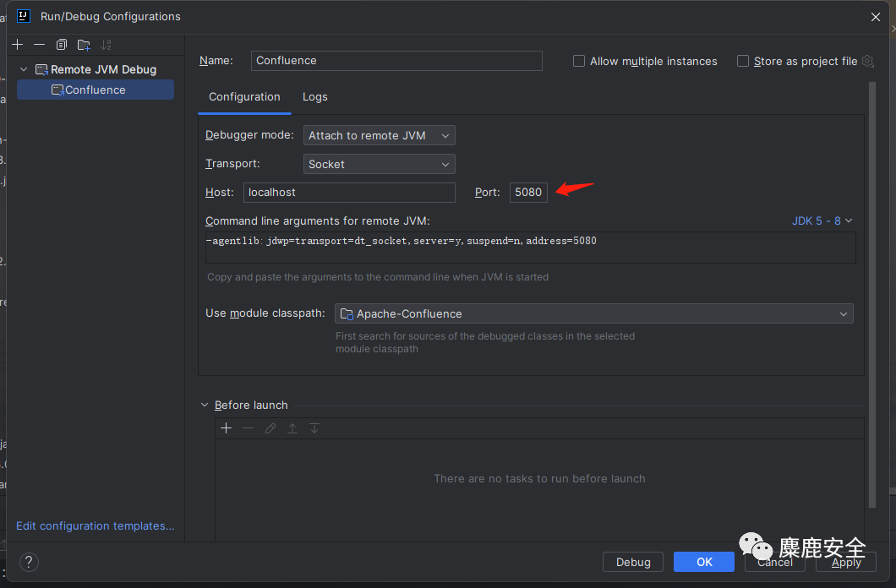Viewport: 896px width, 588px height.
Task: Focus the Host field with localhost
Action: 349,193
